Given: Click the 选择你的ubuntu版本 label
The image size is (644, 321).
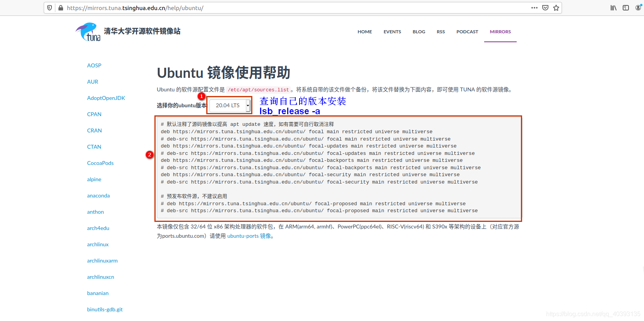Looking at the screenshot, I should pos(182,105).
